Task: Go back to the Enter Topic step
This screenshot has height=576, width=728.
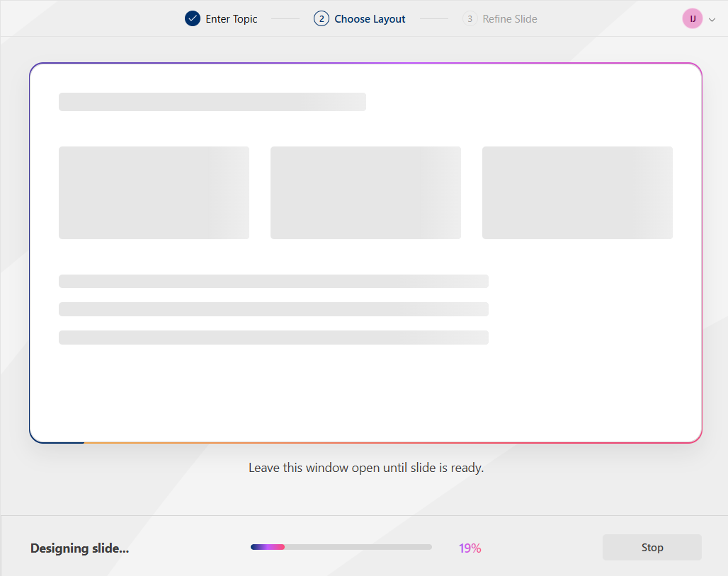Action: (x=221, y=18)
